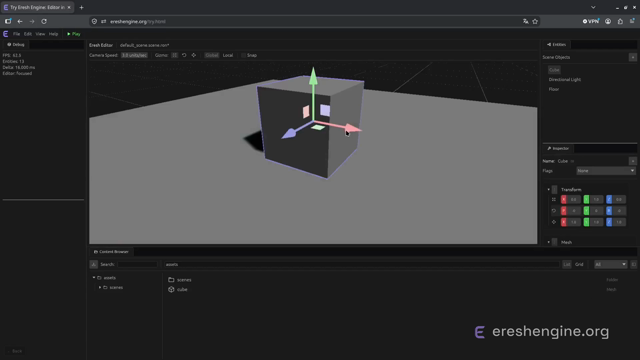This screenshot has width=640, height=360.
Task: Click the blue Z-axis gizmo arrow
Action: (289, 133)
